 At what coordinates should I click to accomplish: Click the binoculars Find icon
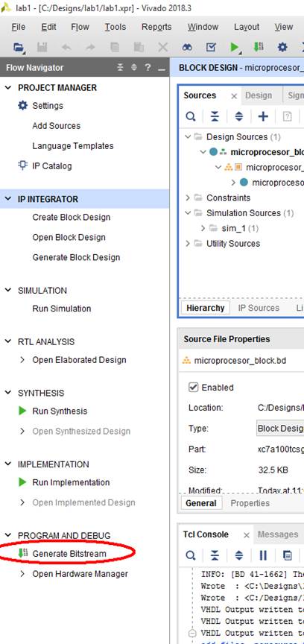(187, 47)
